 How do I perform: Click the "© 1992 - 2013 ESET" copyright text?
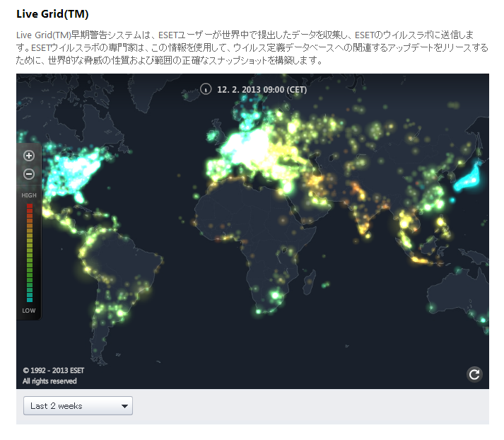click(53, 371)
